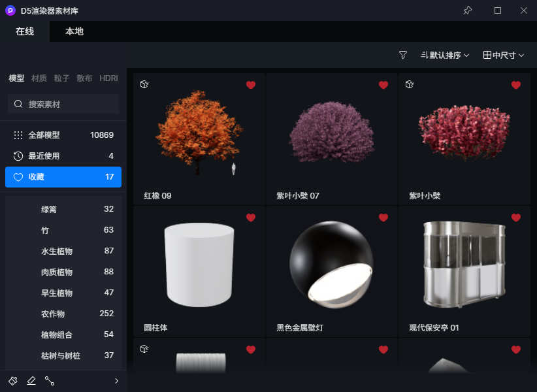
Task: Unfavorite the 现代保安亭 01 heart
Action: pyautogui.click(x=515, y=218)
